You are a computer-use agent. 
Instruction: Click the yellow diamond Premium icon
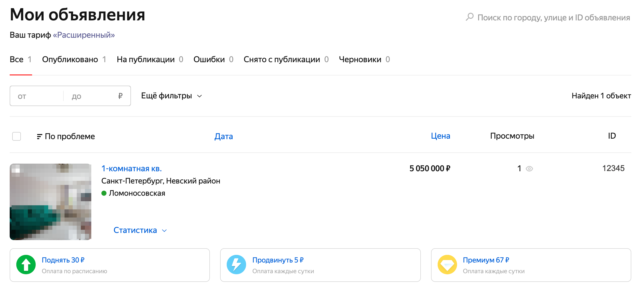pos(447,265)
